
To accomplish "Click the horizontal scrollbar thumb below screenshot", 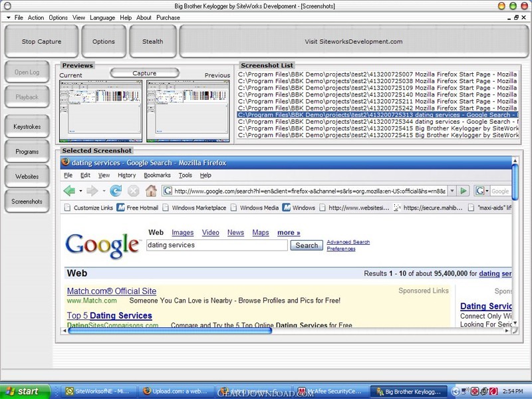I will [170, 331].
